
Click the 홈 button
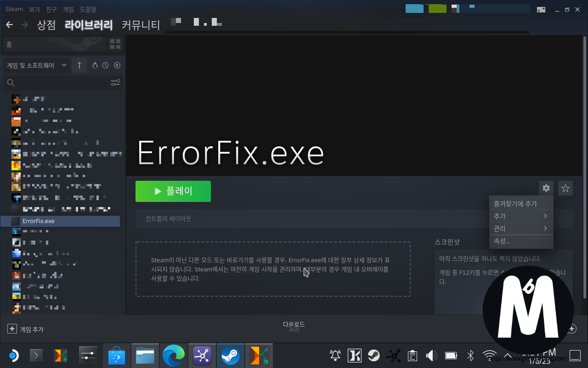(54, 45)
